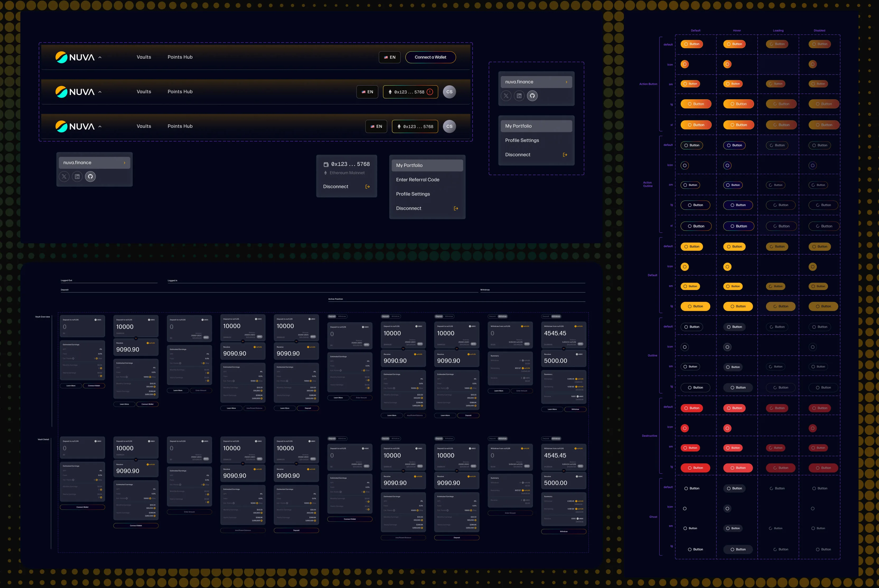This screenshot has width=879, height=588.
Task: Click the CS avatar in the third navbar
Action: point(449,126)
